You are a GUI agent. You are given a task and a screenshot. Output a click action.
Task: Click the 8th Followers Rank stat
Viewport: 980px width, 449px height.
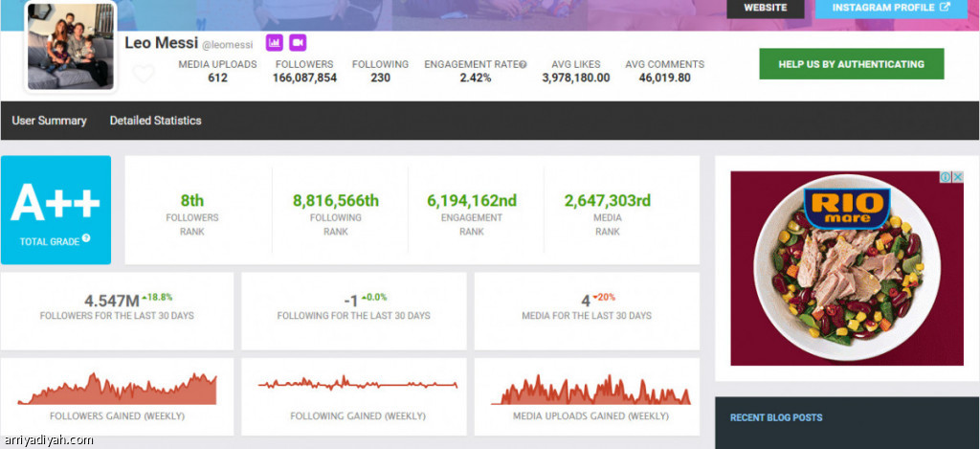click(x=192, y=200)
